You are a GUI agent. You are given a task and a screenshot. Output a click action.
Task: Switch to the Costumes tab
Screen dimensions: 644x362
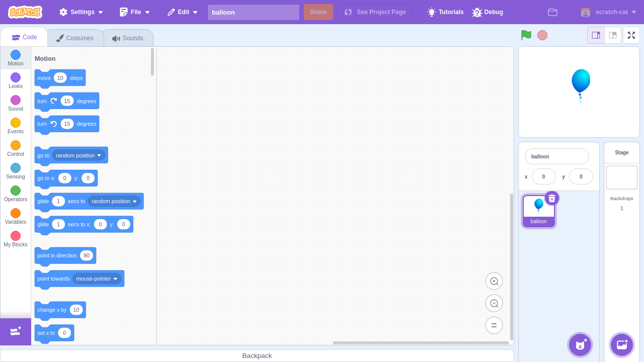75,38
